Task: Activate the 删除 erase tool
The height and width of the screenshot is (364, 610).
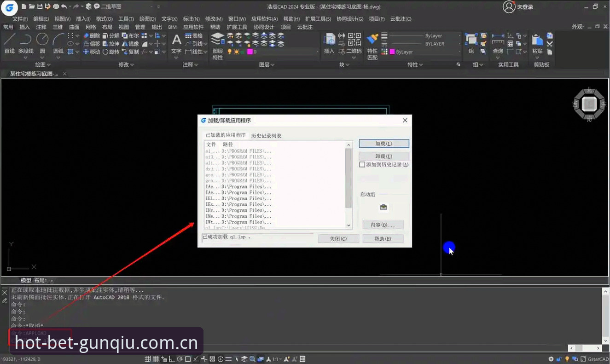Action: (x=92, y=35)
